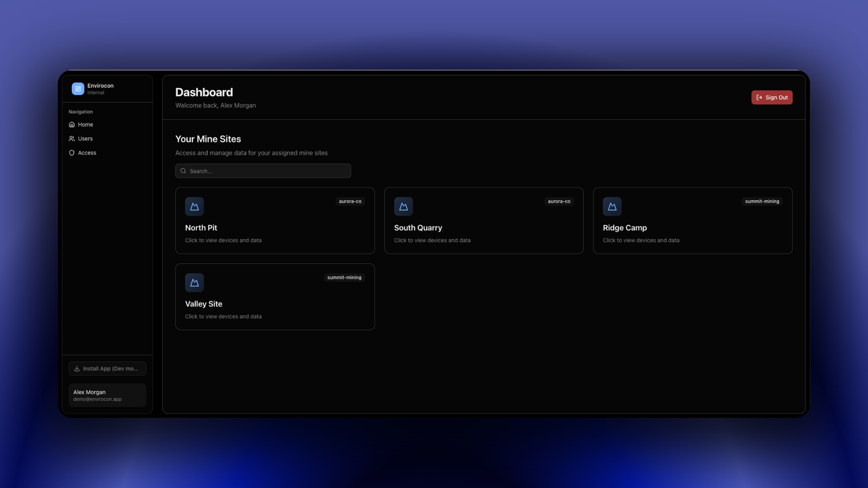The image size is (868, 488).
Task: Click the 'Internal' label under Envirocon
Action: coord(95,93)
